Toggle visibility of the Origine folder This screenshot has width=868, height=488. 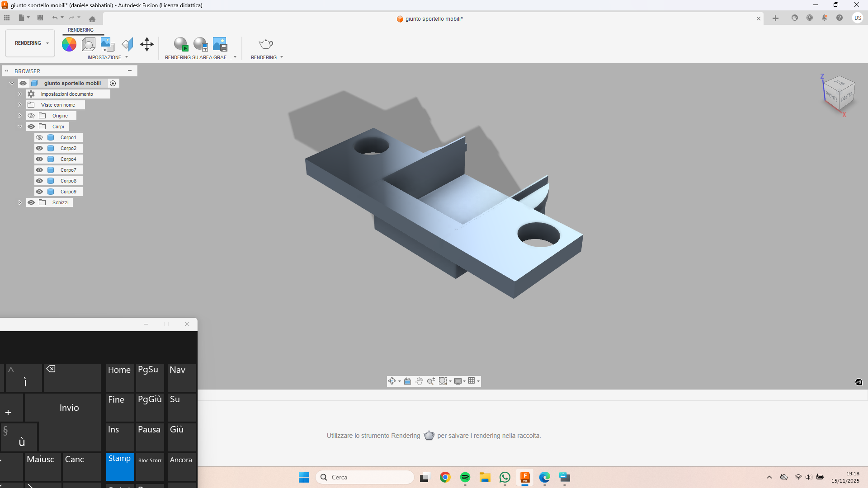(x=31, y=116)
